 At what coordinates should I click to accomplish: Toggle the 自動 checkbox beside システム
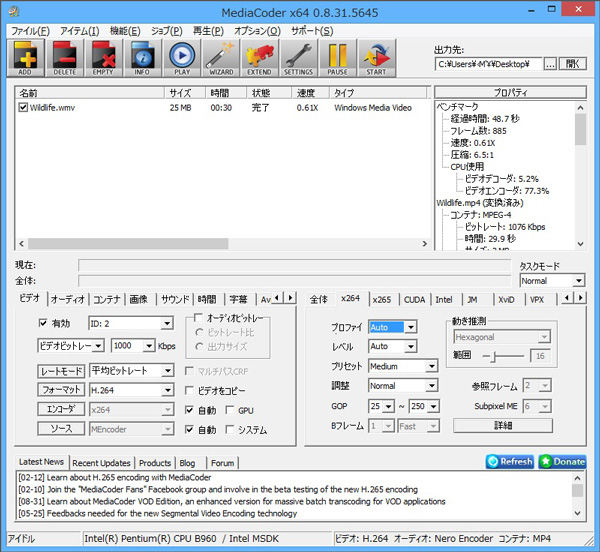tap(189, 429)
